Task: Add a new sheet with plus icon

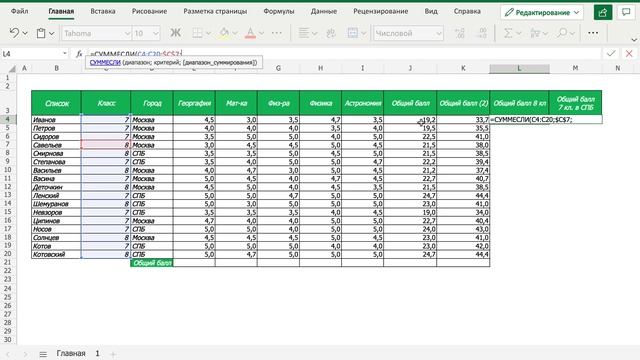Action: tap(113, 354)
